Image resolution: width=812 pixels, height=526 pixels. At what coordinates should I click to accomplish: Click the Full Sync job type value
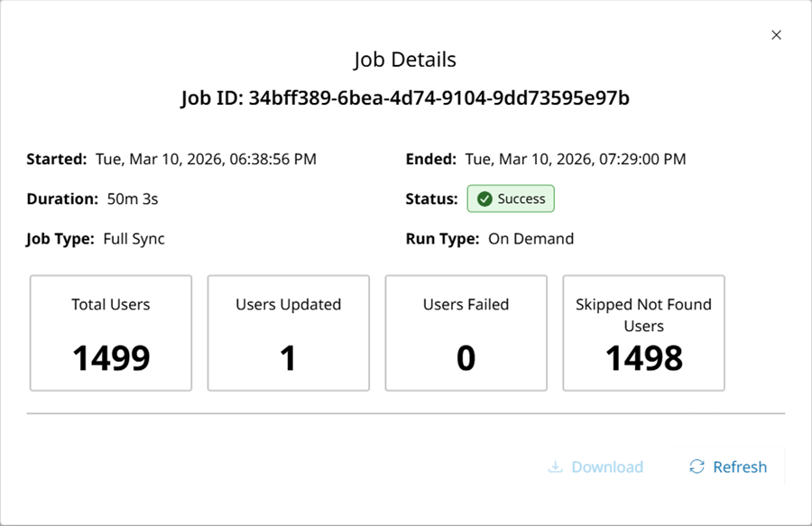coord(134,239)
